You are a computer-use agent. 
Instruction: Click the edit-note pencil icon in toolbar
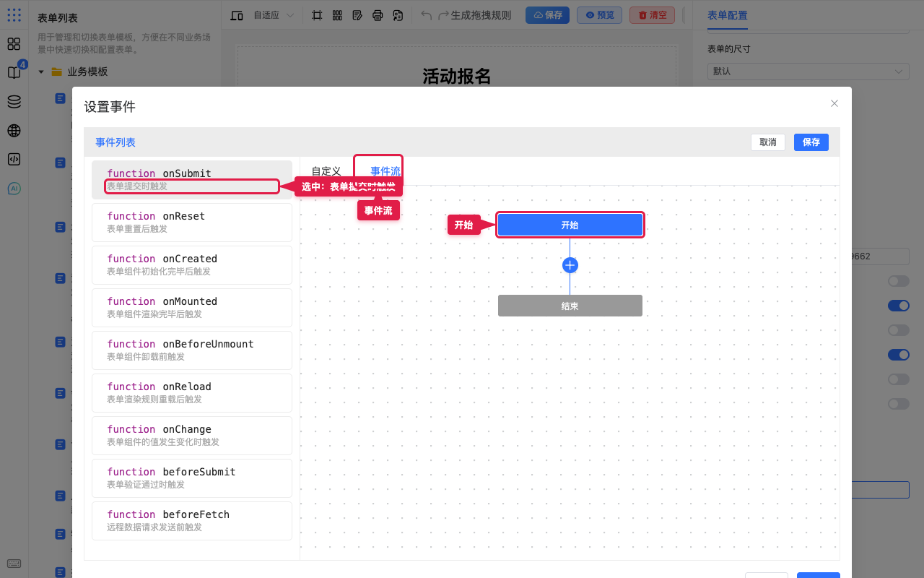357,15
